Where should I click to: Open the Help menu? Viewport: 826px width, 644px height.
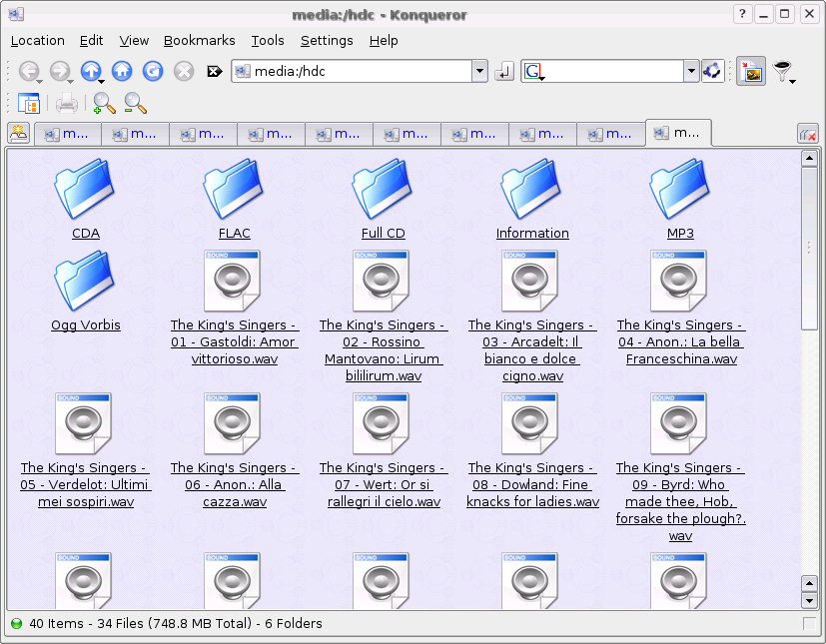click(384, 41)
